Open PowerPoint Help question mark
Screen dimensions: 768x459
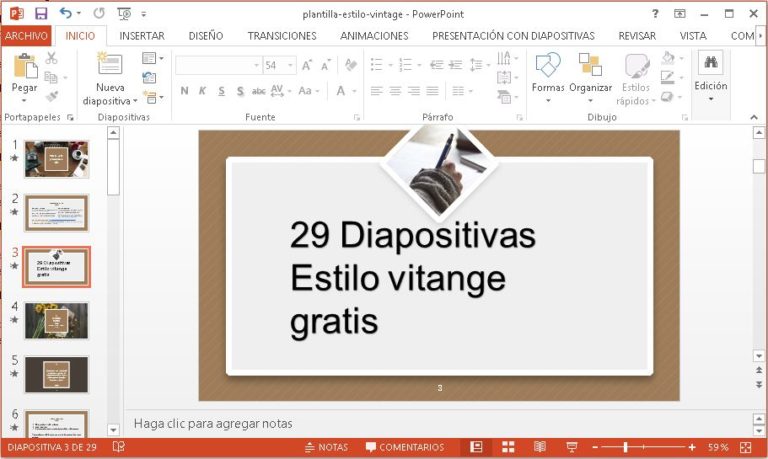coord(655,14)
